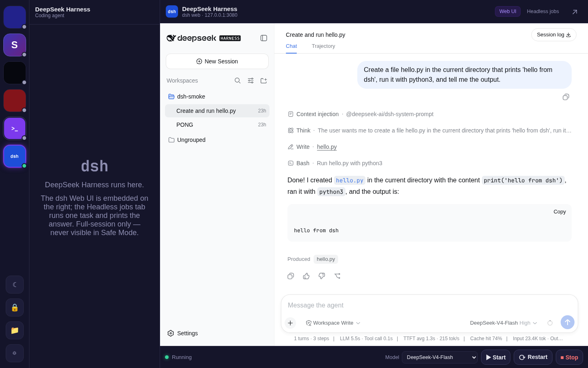Select the dsh app icon in rail
This screenshot has height=368, width=588.
[x=15, y=156]
